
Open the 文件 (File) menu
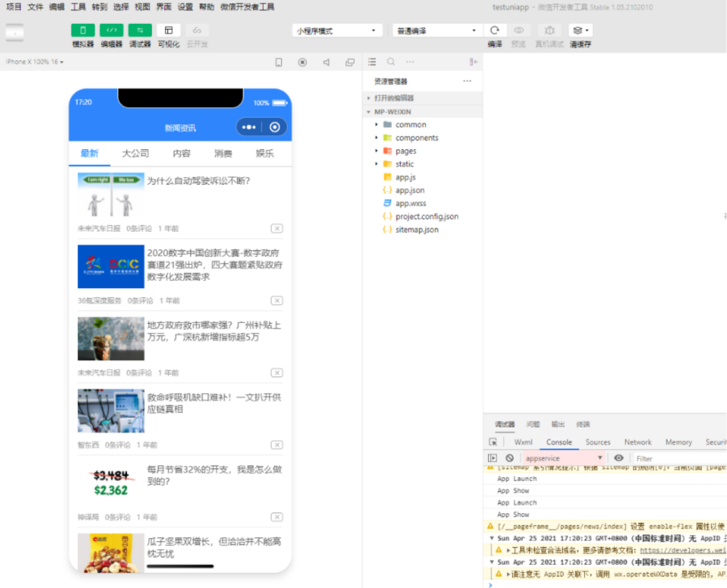(x=35, y=7)
